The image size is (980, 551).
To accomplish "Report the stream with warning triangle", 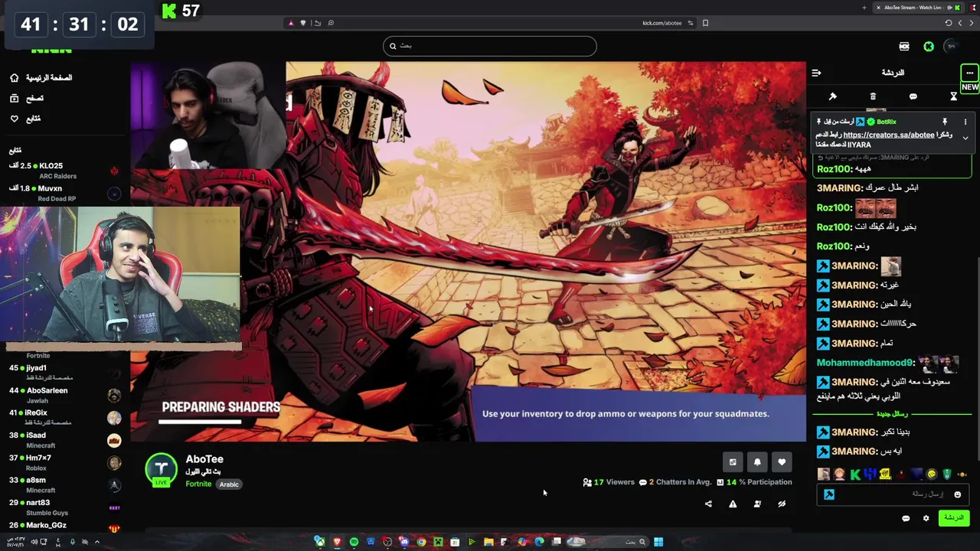I will click(x=733, y=504).
